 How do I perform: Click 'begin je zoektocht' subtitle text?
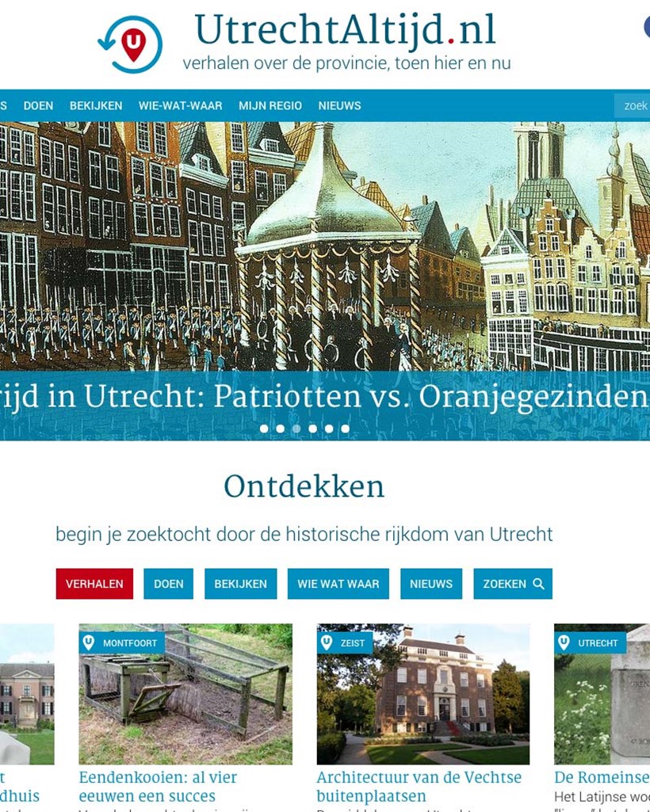click(304, 534)
